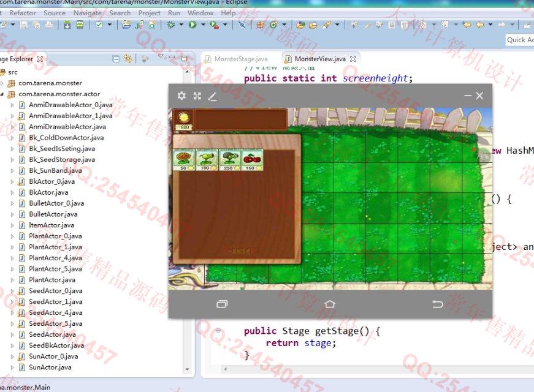This screenshot has height=392, width=534.
Task: Open the Refactor menu
Action: coord(23,13)
